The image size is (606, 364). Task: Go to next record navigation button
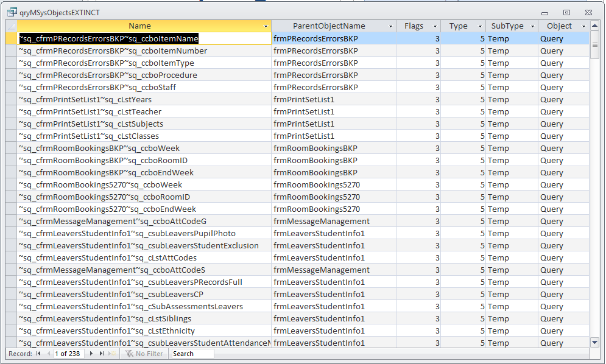coord(91,354)
